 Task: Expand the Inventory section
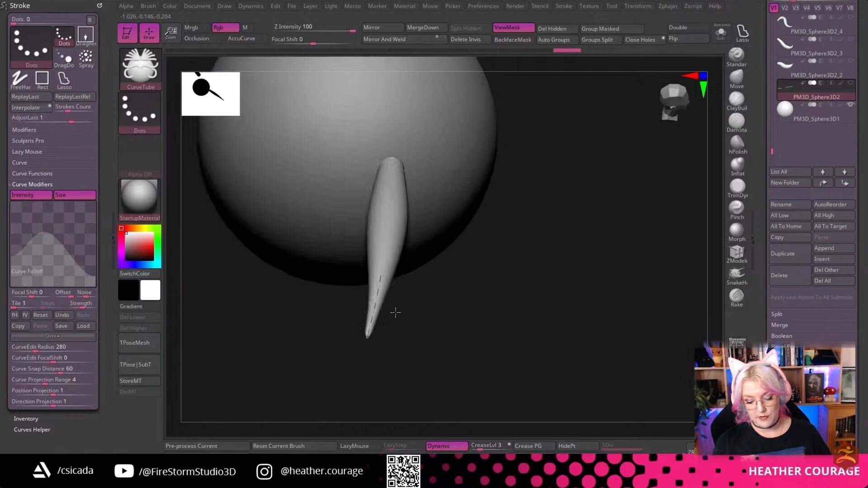point(26,419)
